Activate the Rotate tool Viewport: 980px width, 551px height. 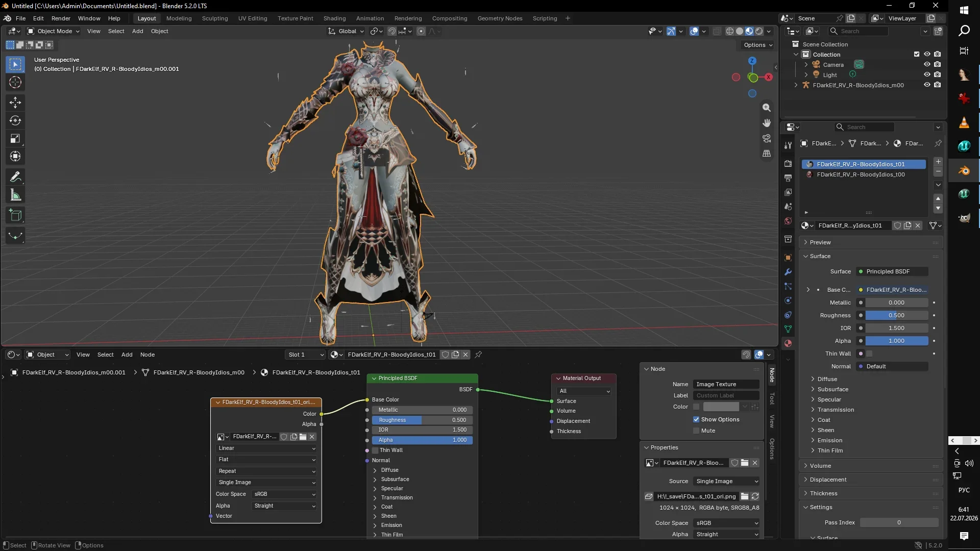[15, 121]
